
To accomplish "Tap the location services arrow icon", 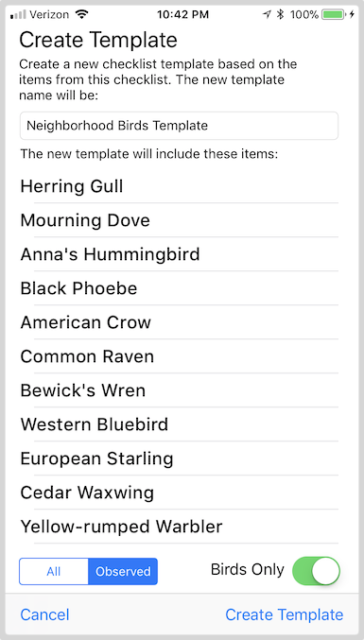I will 267,15.
